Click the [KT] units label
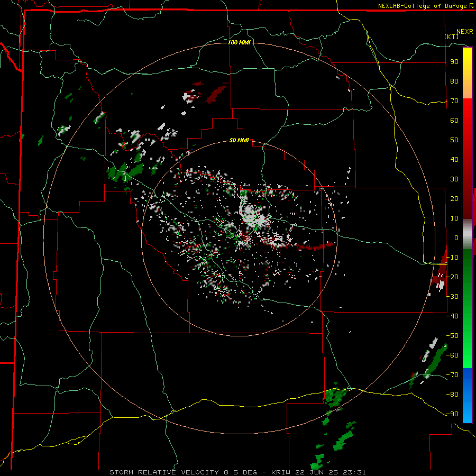The image size is (476, 476). pyautogui.click(x=452, y=36)
